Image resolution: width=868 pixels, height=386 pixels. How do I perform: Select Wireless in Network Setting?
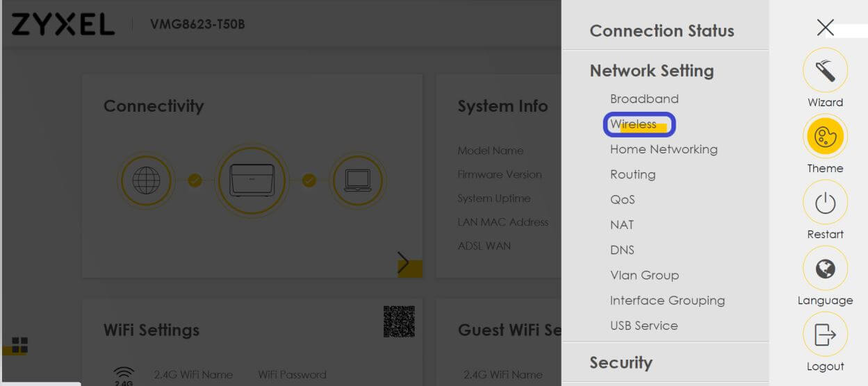[633, 124]
